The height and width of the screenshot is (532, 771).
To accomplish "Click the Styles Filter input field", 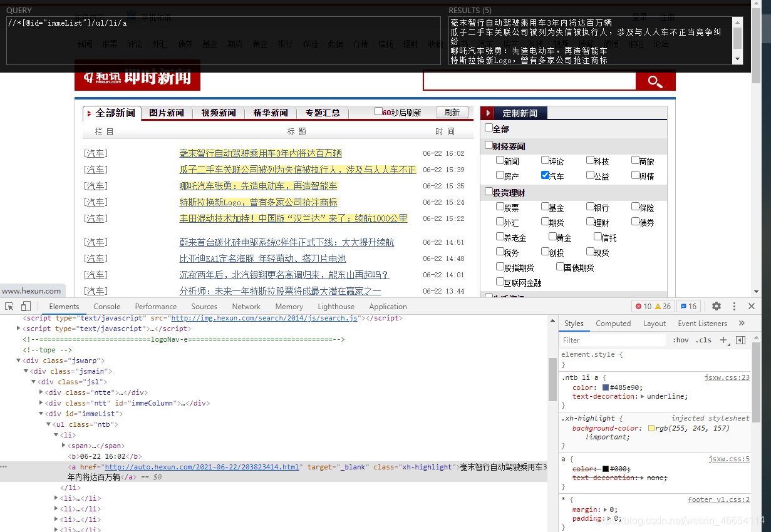I will tap(613, 340).
